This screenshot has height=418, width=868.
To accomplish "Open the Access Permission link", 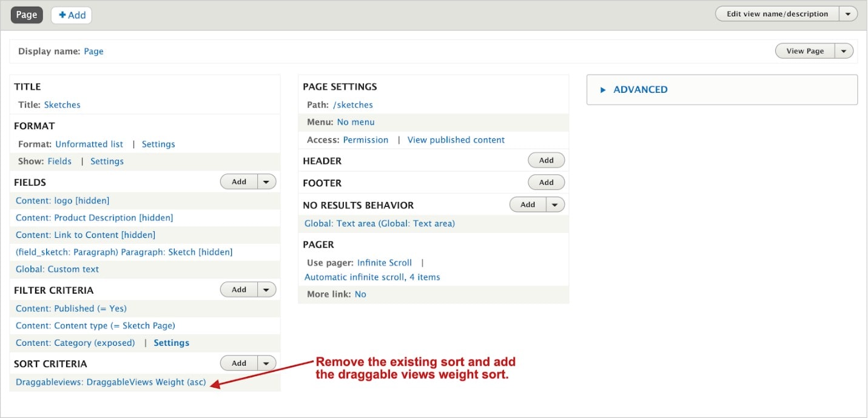I will click(x=366, y=140).
